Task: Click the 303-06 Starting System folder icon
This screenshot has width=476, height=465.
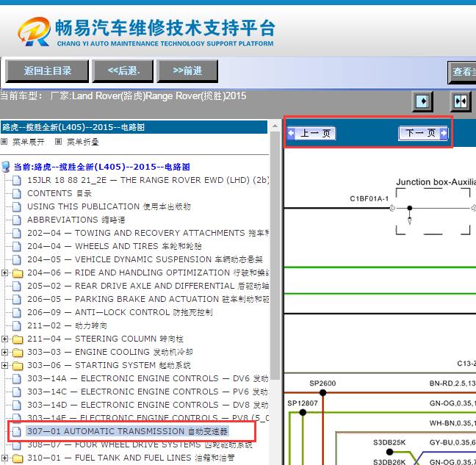Action: pyautogui.click(x=18, y=366)
